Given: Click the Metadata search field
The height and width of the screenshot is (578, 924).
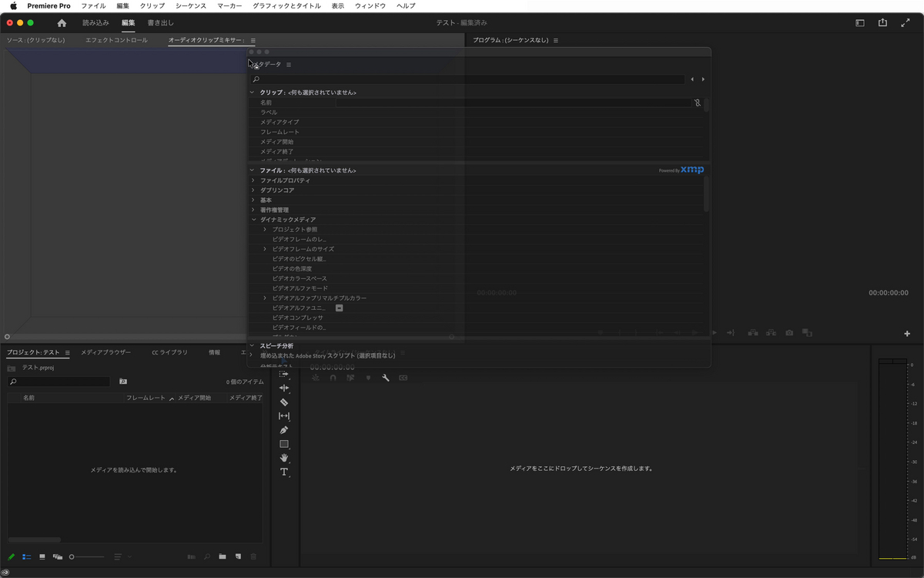Looking at the screenshot, I should (x=468, y=79).
